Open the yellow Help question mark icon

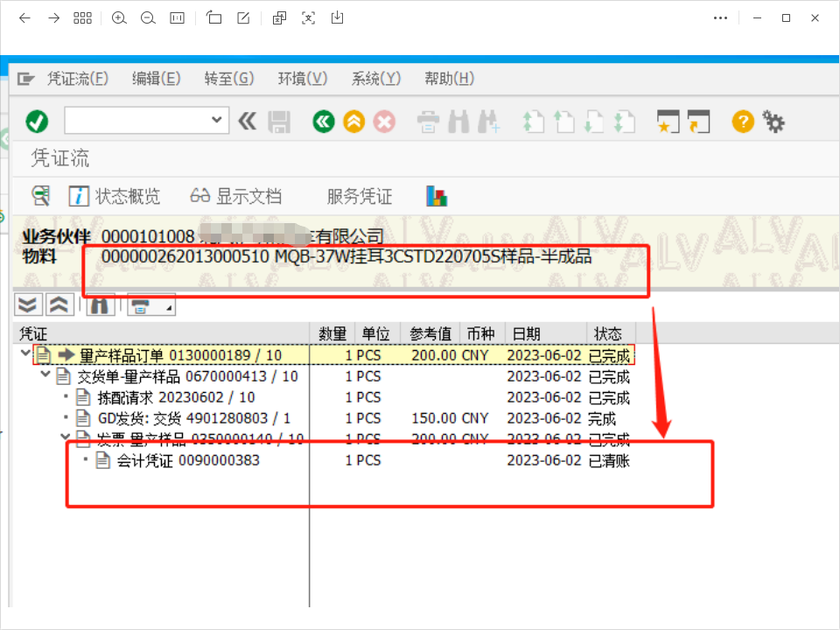(x=743, y=122)
